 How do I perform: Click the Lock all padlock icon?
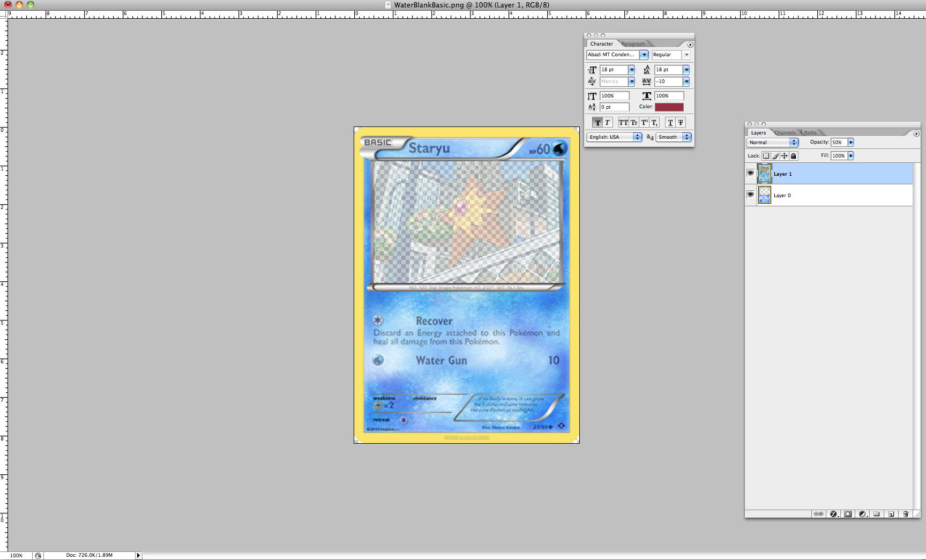point(794,156)
